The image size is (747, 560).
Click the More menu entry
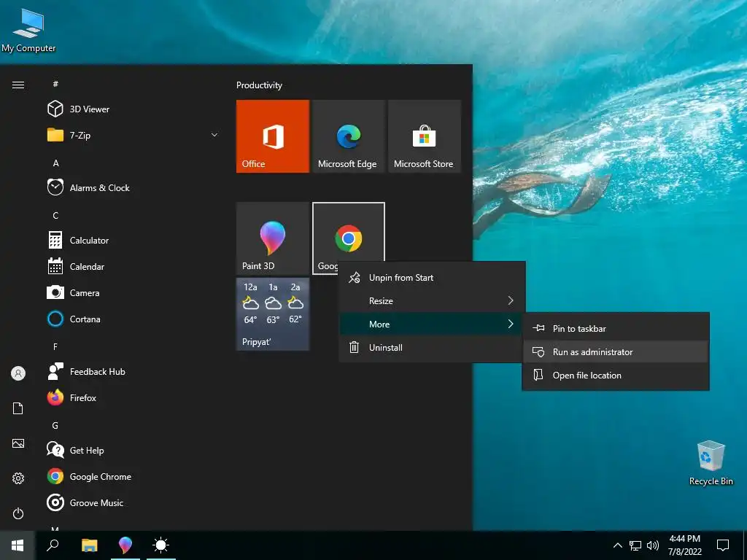pyautogui.click(x=432, y=324)
